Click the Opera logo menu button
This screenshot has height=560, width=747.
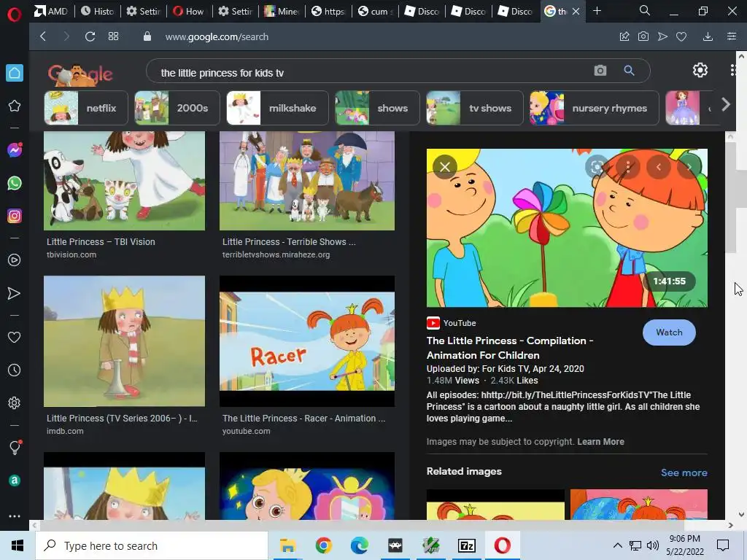click(15, 15)
